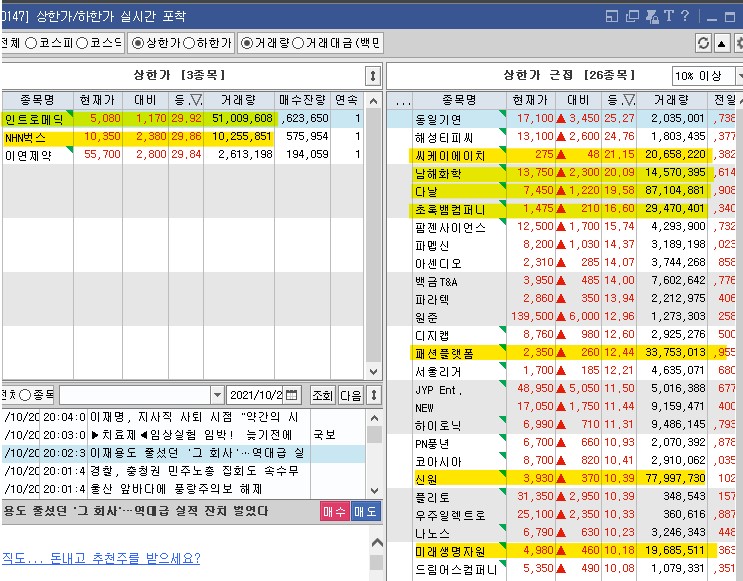The width and height of the screenshot is (743, 581).
Task: Click the ... column header in right table
Action: tap(402, 100)
